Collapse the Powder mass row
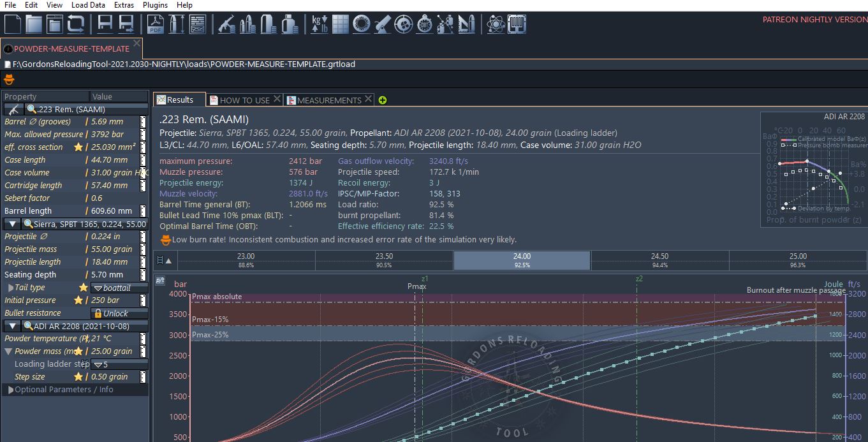Viewport: 868px width, 442px height. 8,351
